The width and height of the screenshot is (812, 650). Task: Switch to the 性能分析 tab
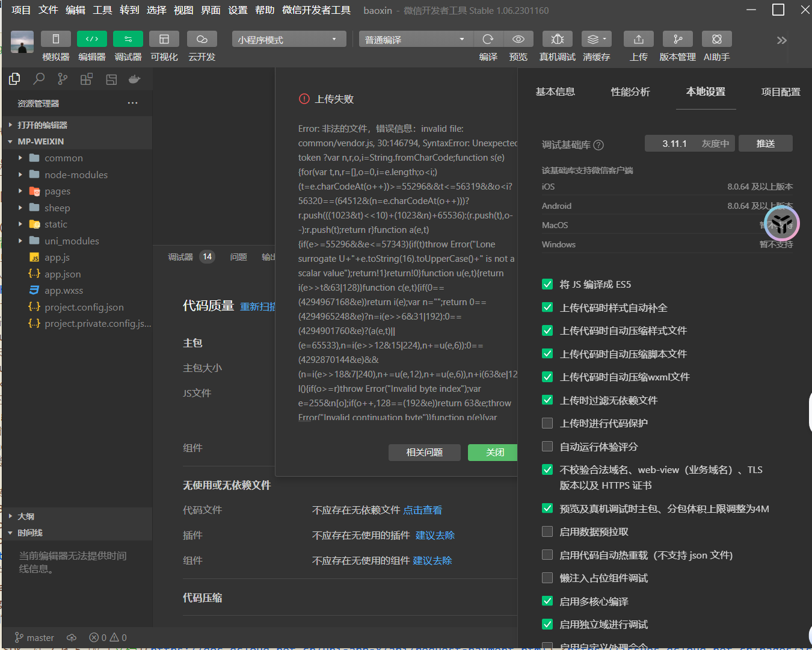[630, 91]
